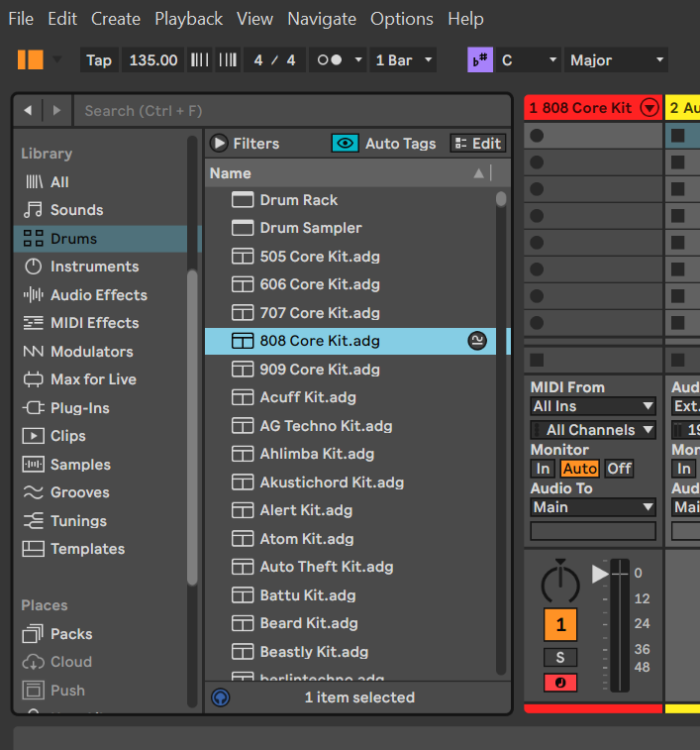Toggle the metronome circles button
This screenshot has width=700, height=750.
pos(330,60)
